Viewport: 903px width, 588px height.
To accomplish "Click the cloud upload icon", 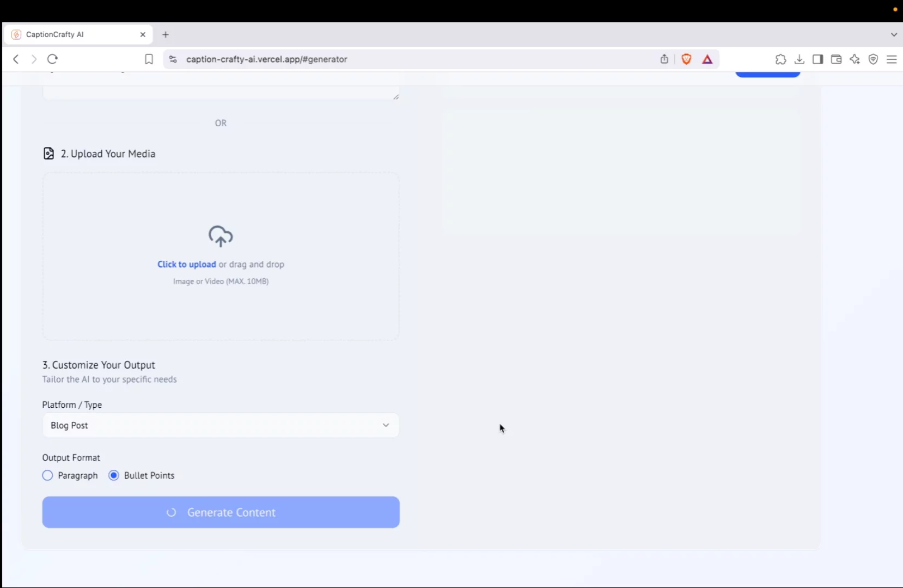I will (x=221, y=236).
